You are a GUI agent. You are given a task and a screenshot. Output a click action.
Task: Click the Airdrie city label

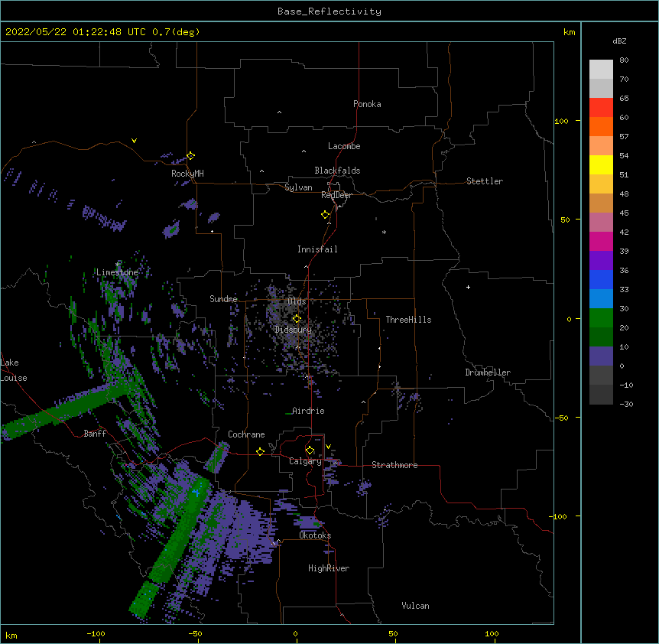click(x=308, y=411)
